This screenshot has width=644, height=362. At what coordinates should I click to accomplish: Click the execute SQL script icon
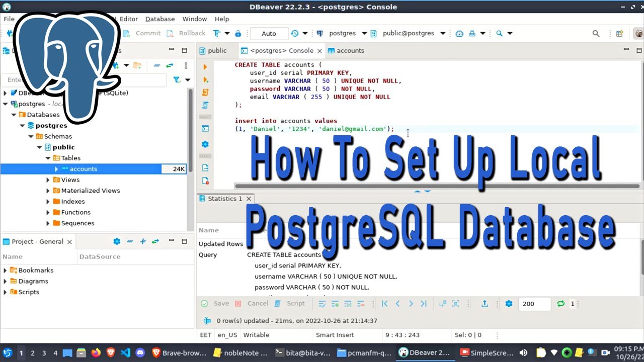(205, 93)
